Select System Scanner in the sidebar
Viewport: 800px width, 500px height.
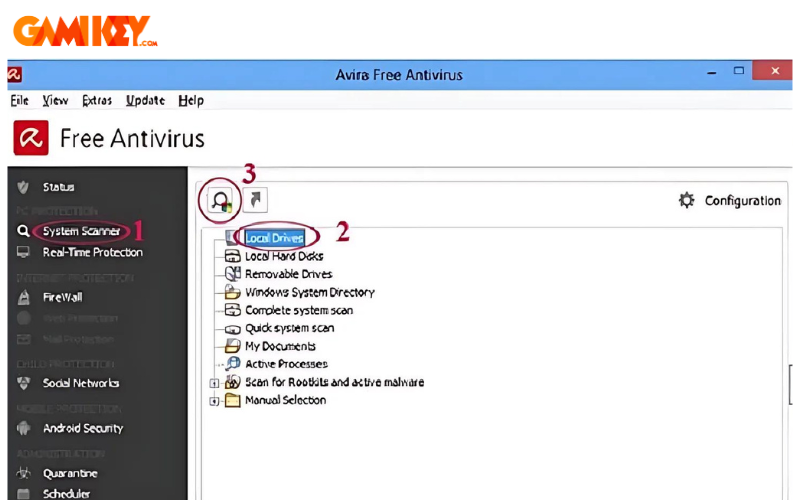pos(81,231)
